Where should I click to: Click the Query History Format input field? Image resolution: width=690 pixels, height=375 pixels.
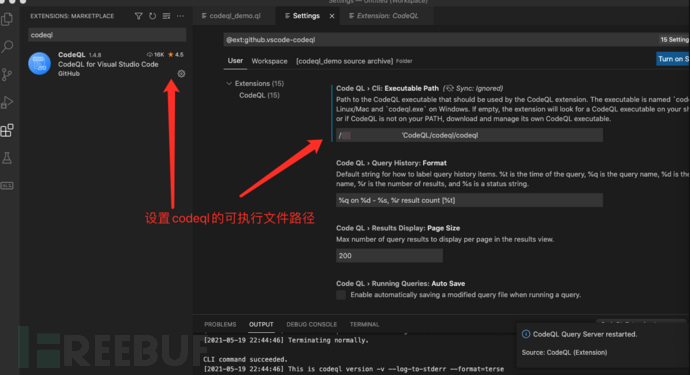[469, 200]
